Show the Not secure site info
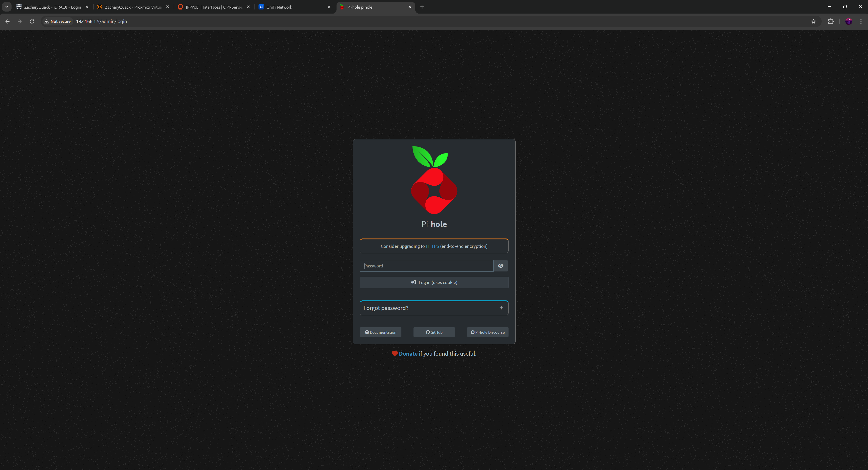Screen dimensions: 868x470 [x=58, y=21]
